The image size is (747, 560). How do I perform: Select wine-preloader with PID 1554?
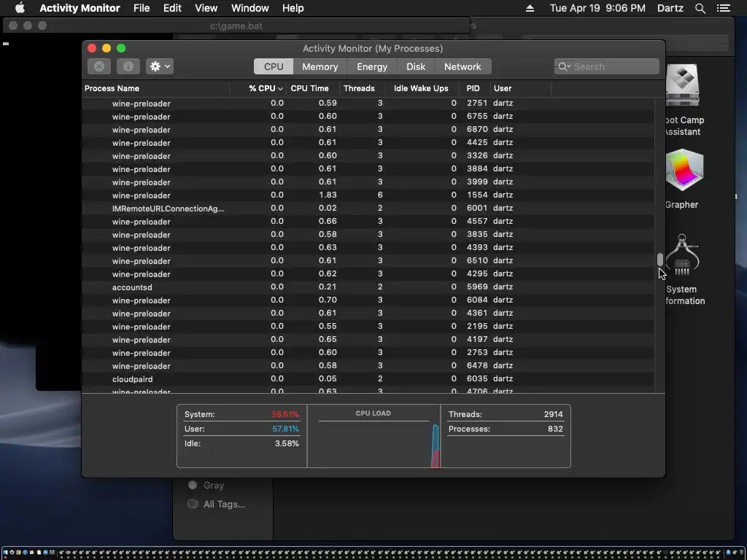[368, 195]
